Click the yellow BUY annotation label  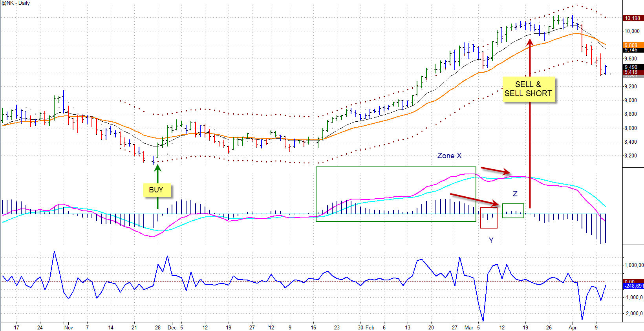[156, 190]
